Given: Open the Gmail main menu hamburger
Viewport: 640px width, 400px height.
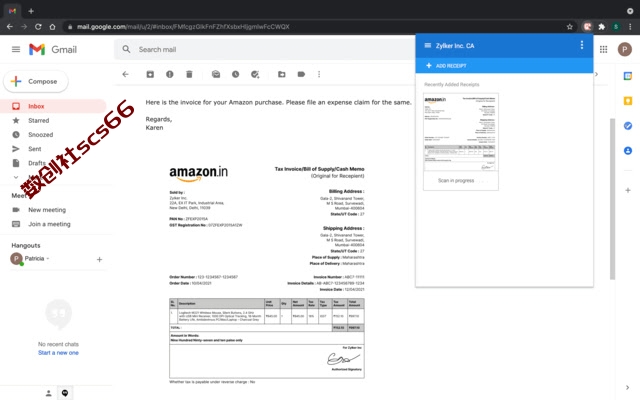Looking at the screenshot, I should point(16,49).
